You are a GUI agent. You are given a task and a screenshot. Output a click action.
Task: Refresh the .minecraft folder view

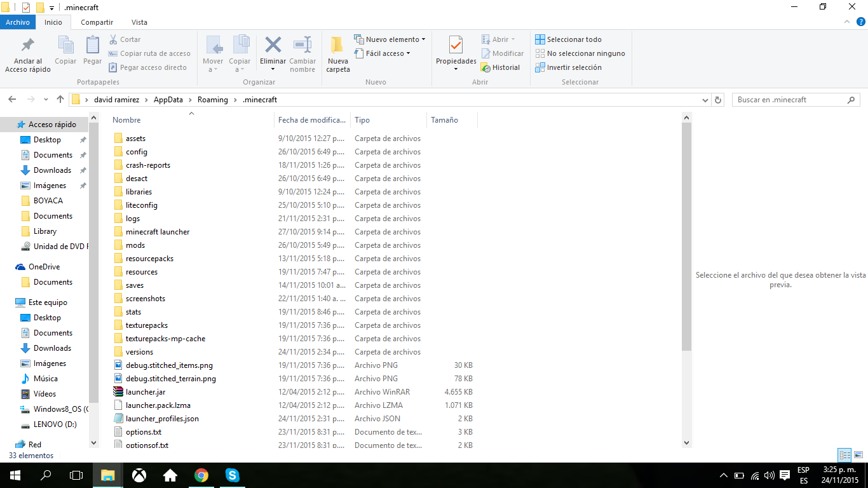(718, 100)
